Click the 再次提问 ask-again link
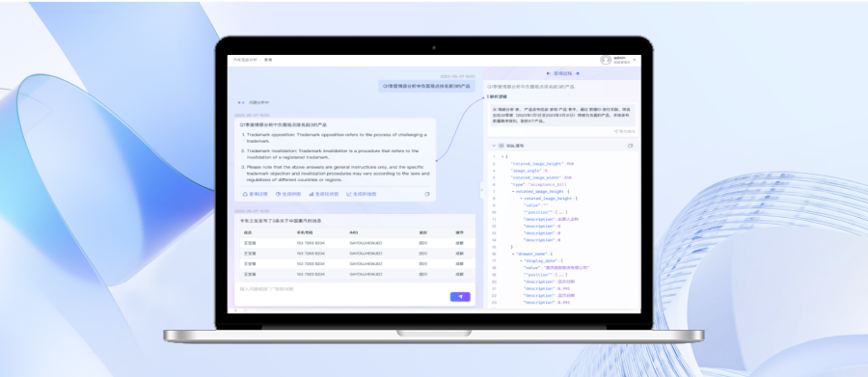The width and height of the screenshot is (868, 377). click(624, 132)
